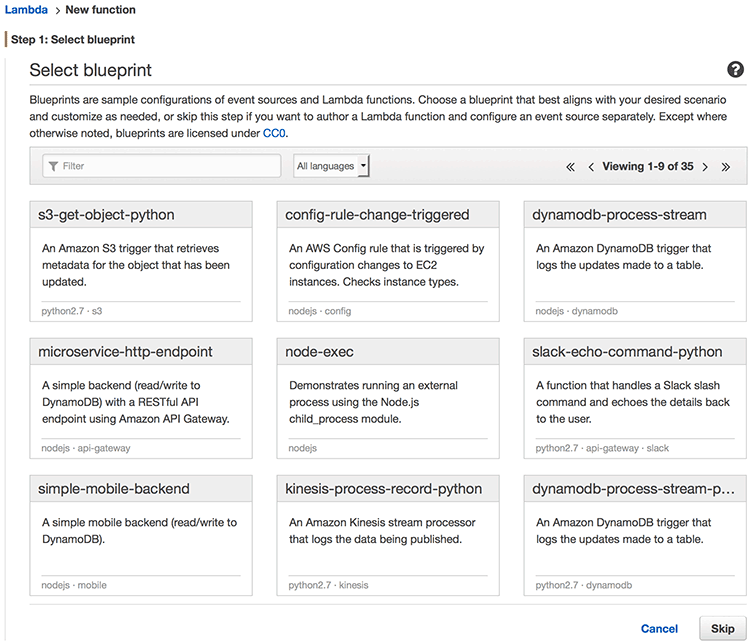Jump to first page of blueprints
The height and width of the screenshot is (643, 750).
pyautogui.click(x=570, y=167)
